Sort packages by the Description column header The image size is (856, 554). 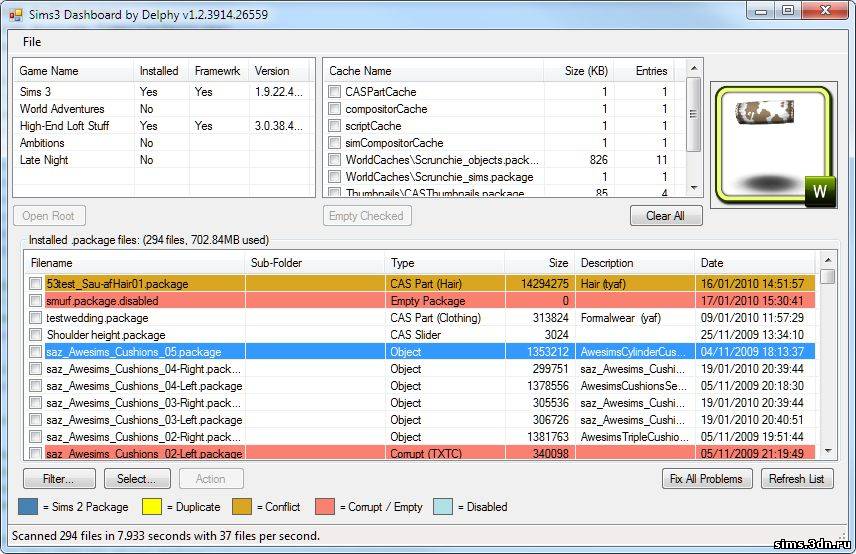(635, 263)
